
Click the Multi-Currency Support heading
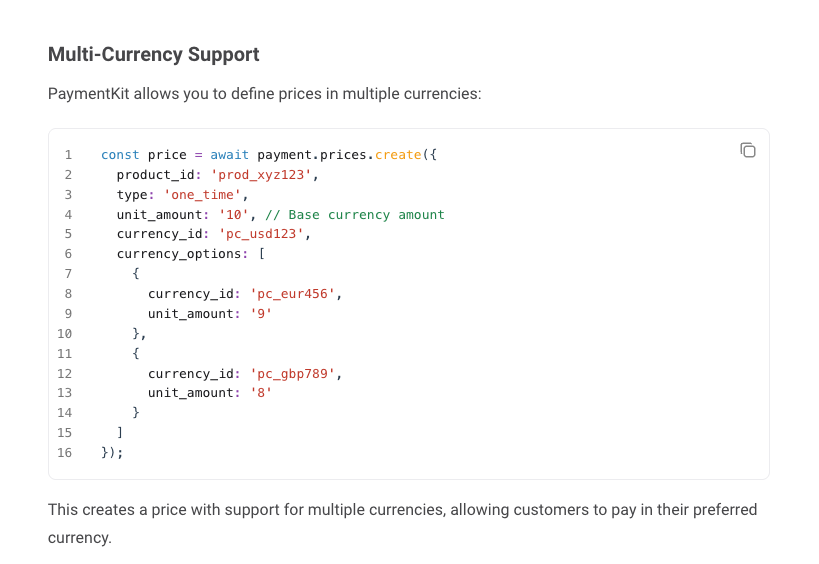point(154,54)
